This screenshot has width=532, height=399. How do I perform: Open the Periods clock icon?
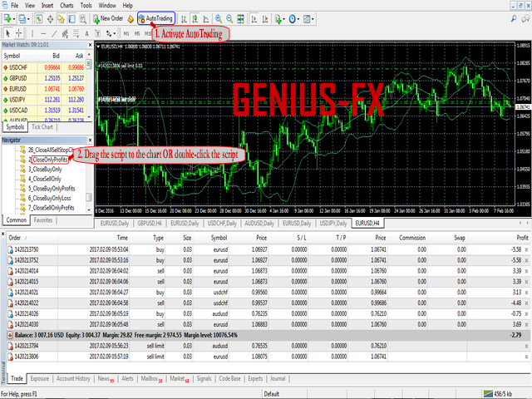[x=292, y=19]
